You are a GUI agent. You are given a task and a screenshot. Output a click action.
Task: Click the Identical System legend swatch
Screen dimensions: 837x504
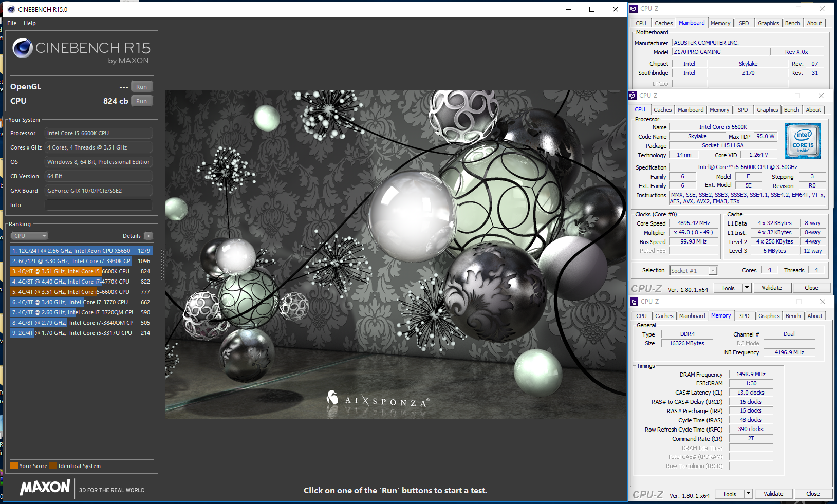(53, 466)
